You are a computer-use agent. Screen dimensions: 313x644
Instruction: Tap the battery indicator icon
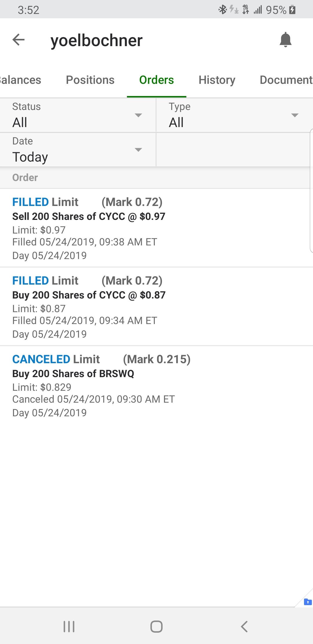click(x=292, y=10)
